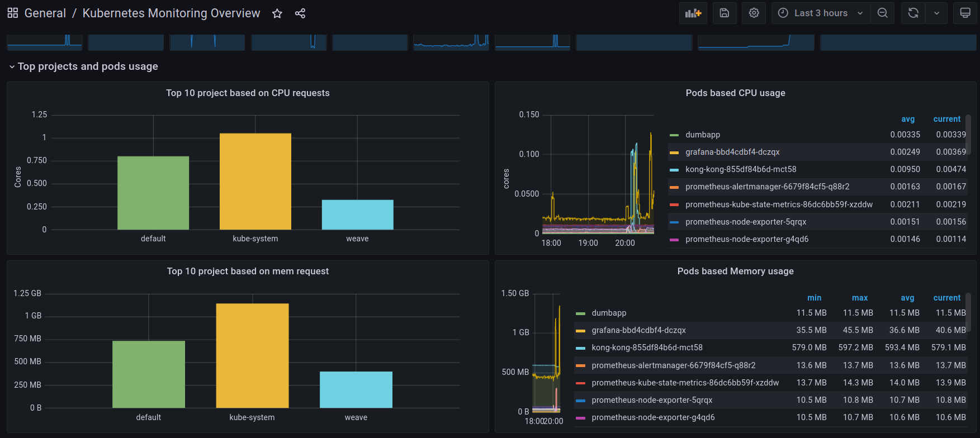Star this dashboard as favorite

point(277,13)
